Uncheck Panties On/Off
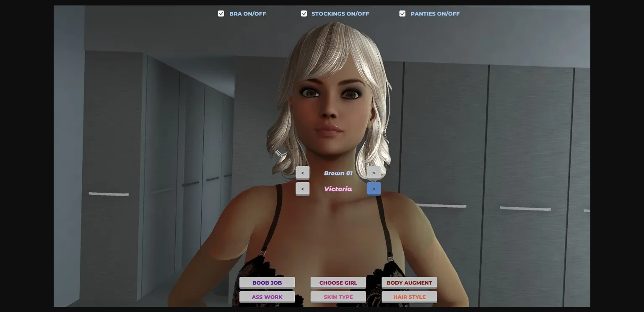This screenshot has height=312, width=644. point(402,13)
